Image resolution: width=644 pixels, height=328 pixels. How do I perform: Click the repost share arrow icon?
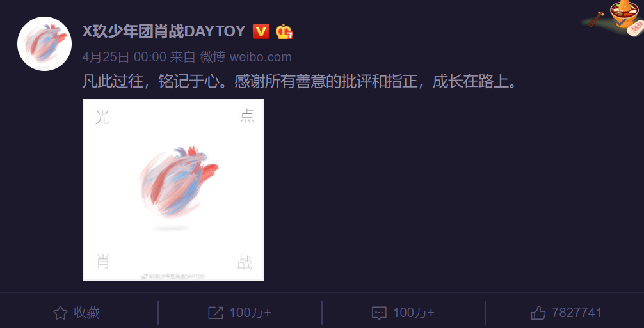click(x=216, y=313)
